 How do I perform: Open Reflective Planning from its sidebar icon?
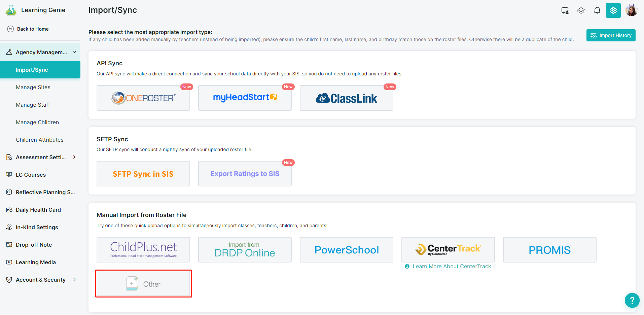(x=9, y=192)
